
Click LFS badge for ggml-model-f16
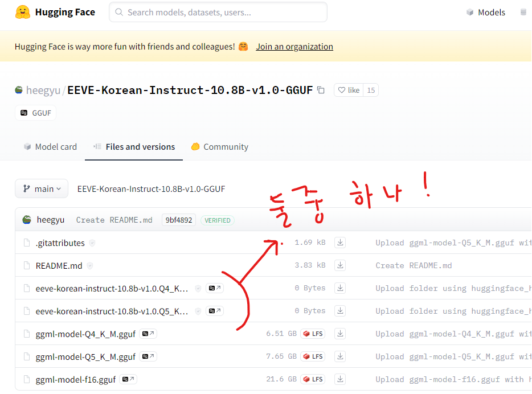point(313,379)
